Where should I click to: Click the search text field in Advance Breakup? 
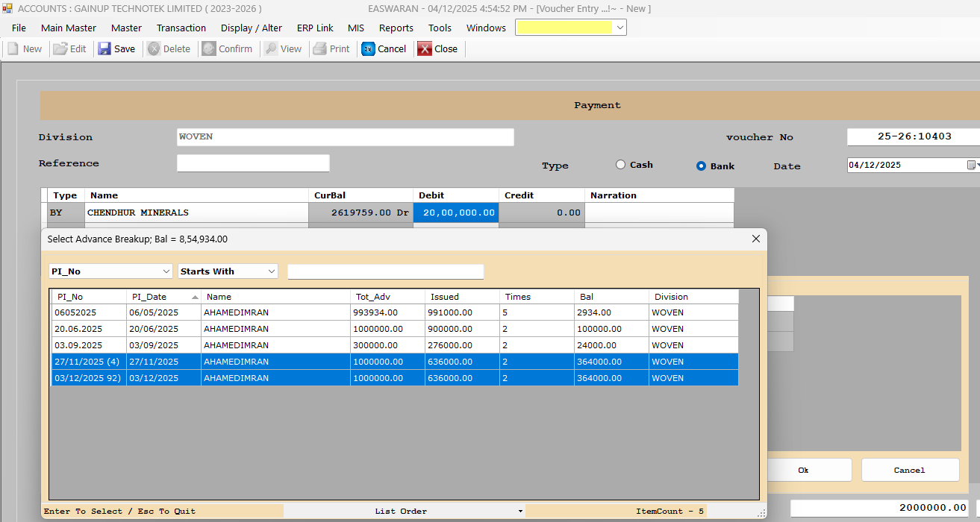point(385,271)
